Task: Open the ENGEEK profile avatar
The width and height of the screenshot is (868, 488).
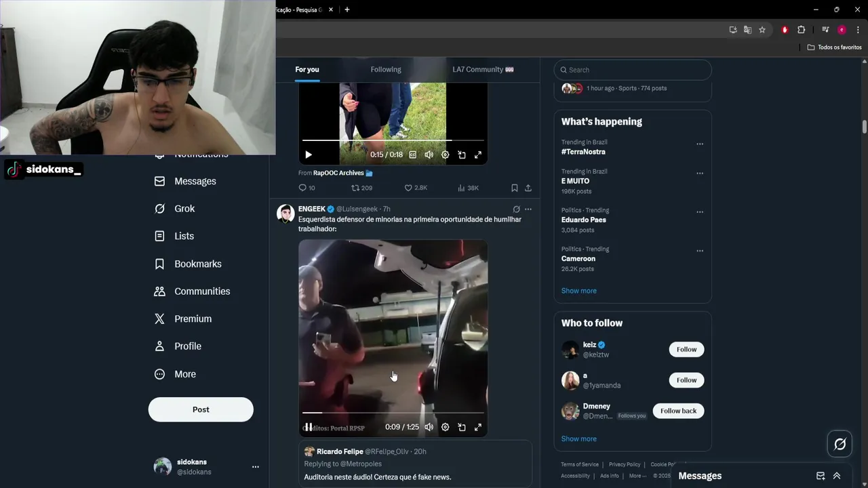Action: point(285,213)
